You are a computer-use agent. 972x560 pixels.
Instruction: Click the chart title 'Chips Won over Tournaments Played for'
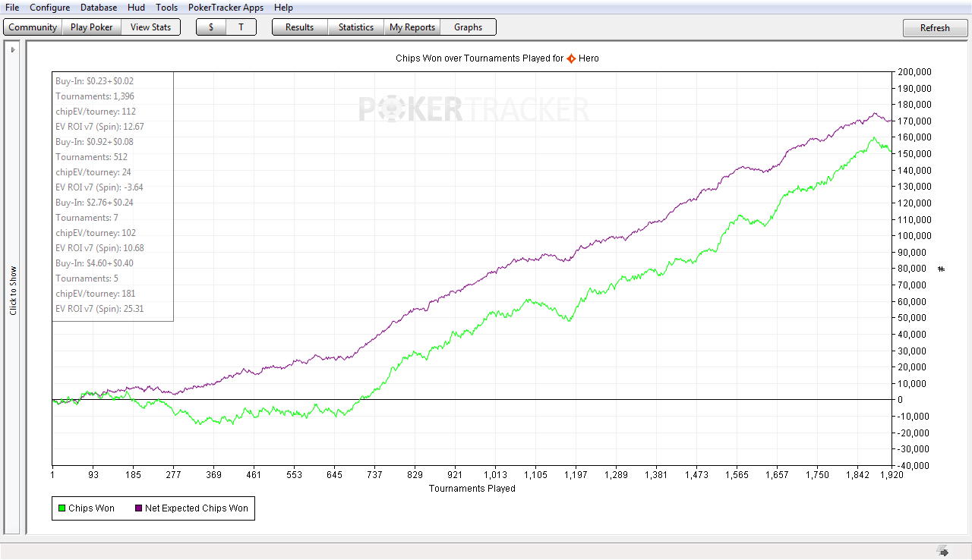pyautogui.click(x=479, y=58)
